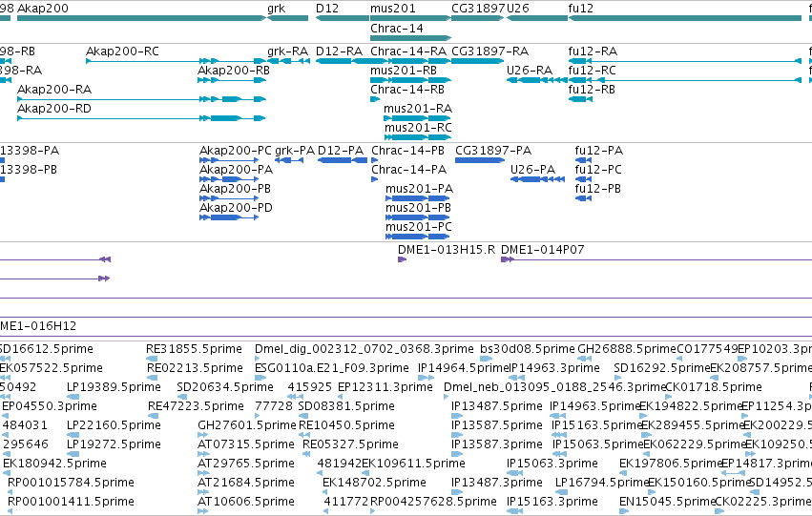Screen dimensions: 812x516
Task: Click the DME1-014P07 BAC feature
Action: tap(656, 259)
